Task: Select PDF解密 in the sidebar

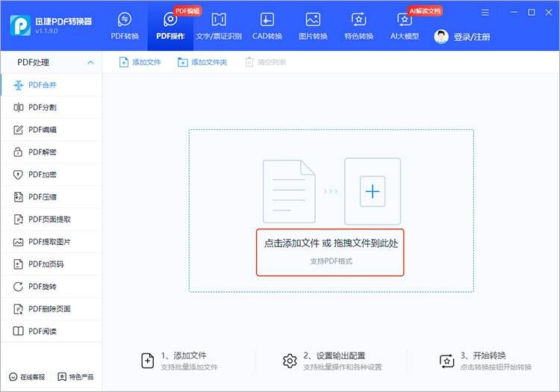Action: click(x=51, y=152)
